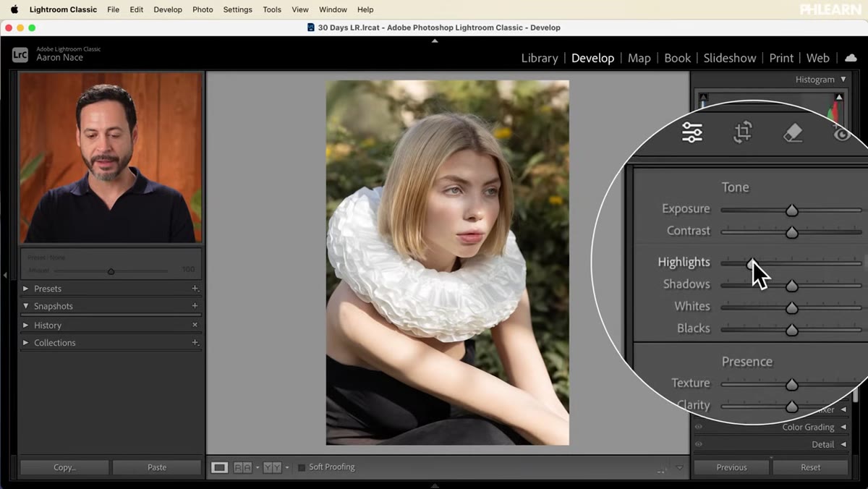Collapse the Histogram panel
The height and width of the screenshot is (489, 868).
[x=843, y=80]
